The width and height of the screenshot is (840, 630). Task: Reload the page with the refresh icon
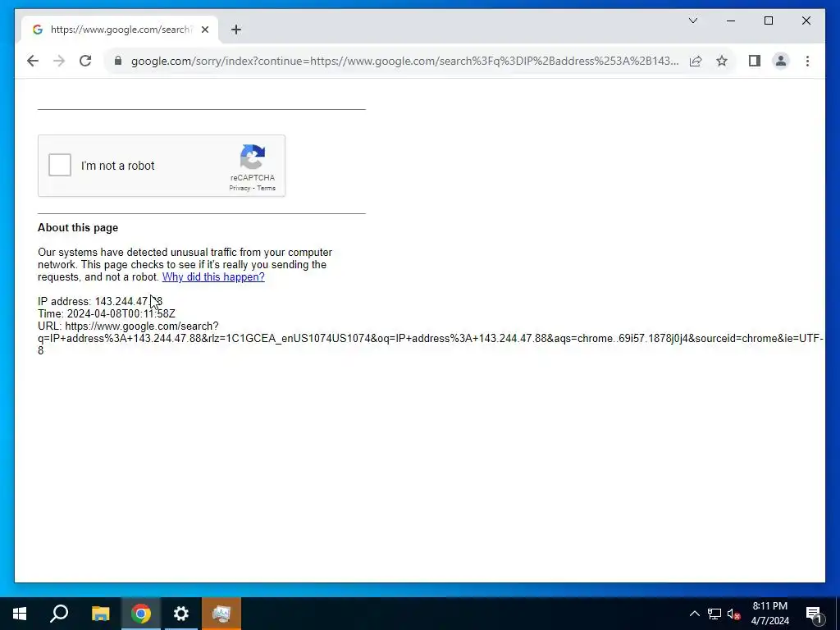[x=85, y=61]
